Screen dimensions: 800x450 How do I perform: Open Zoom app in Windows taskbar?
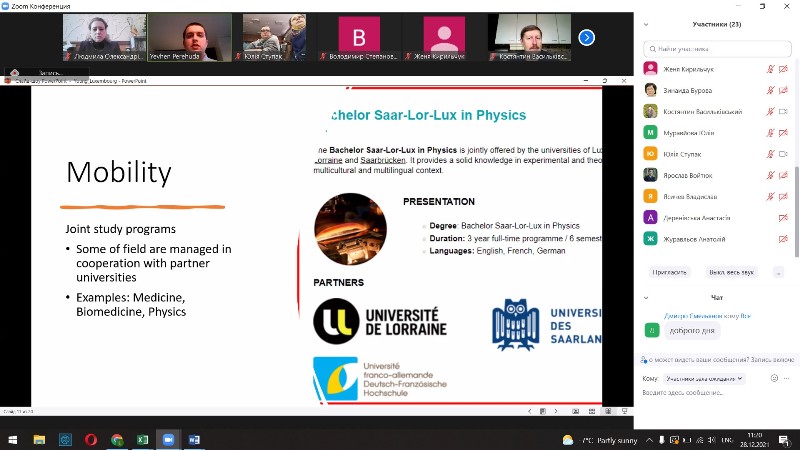[168, 439]
